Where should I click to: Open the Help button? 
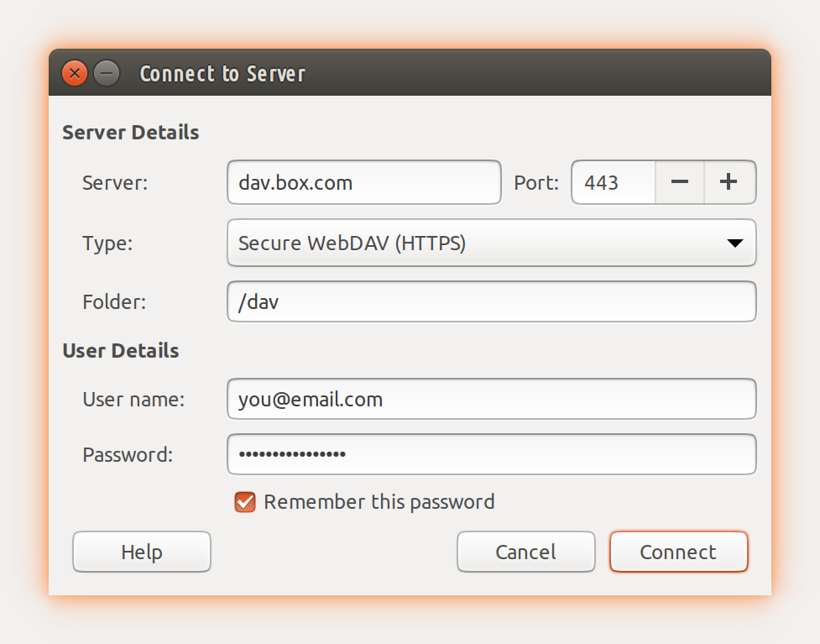coord(142,552)
